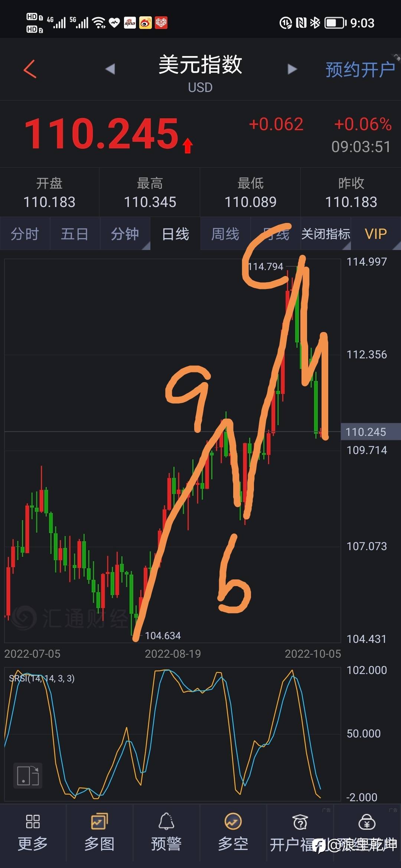
Task: Switch to 五日 five-day tab
Action: click(75, 234)
